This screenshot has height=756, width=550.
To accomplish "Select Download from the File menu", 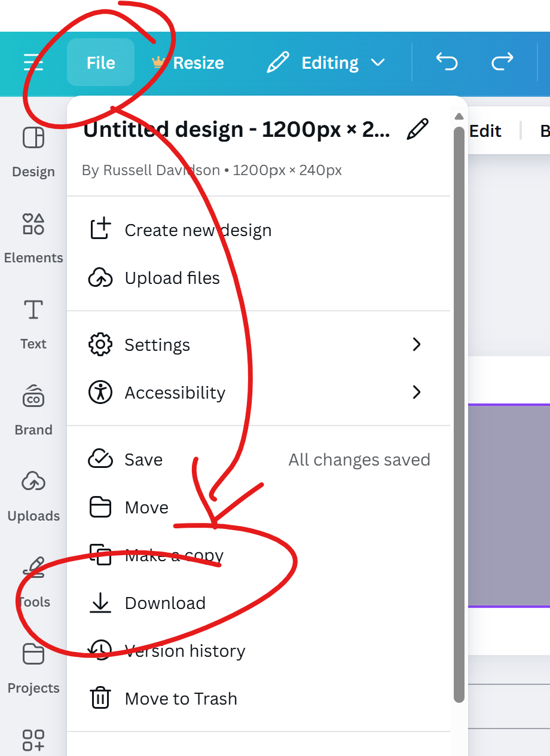I will click(x=165, y=603).
